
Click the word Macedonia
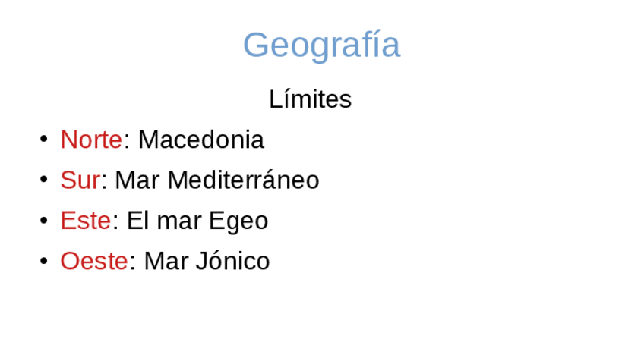[x=200, y=140]
